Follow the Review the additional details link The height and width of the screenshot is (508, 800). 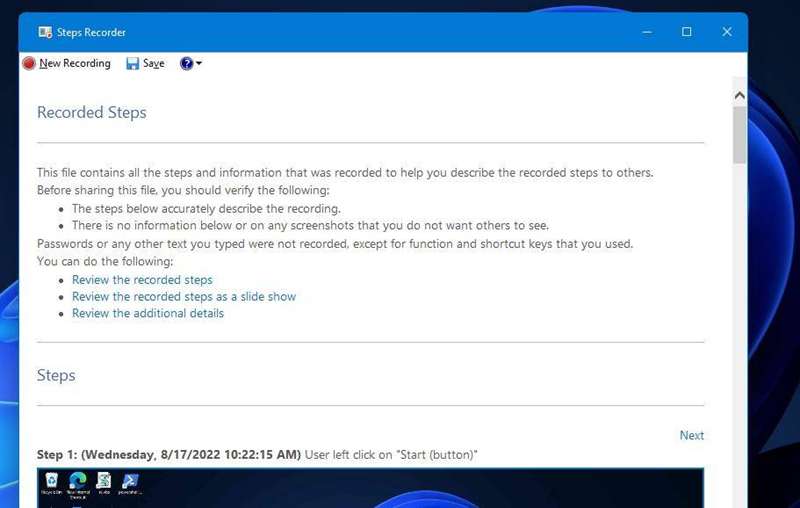click(148, 313)
